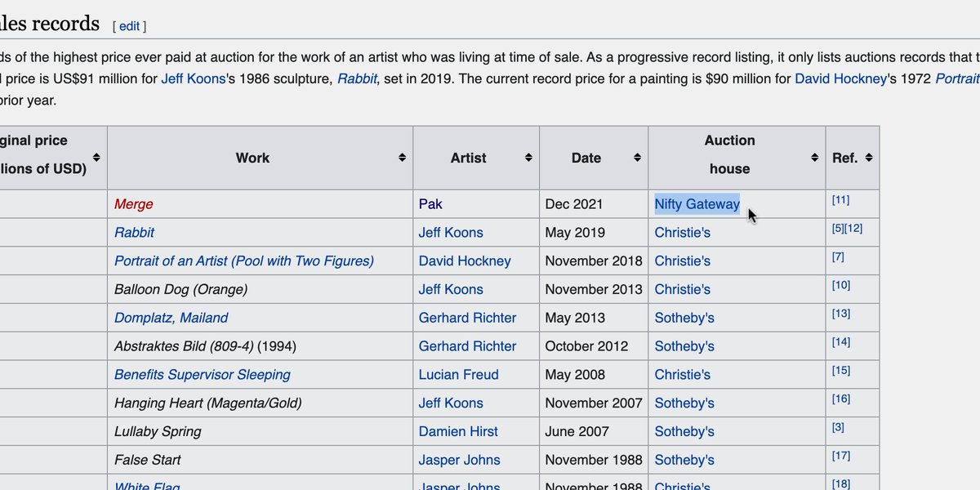Image resolution: width=980 pixels, height=490 pixels.
Task: Open Domplatz, Mailand work link
Action: coord(171,318)
